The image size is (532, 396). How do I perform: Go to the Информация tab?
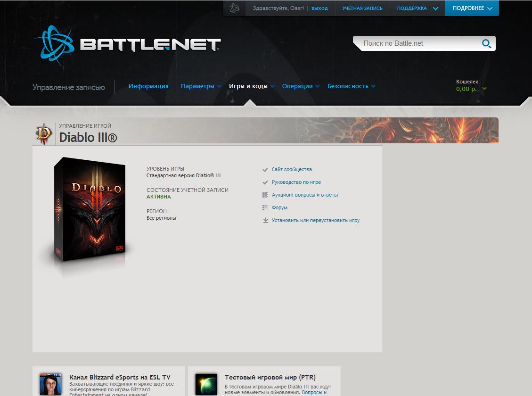point(148,86)
